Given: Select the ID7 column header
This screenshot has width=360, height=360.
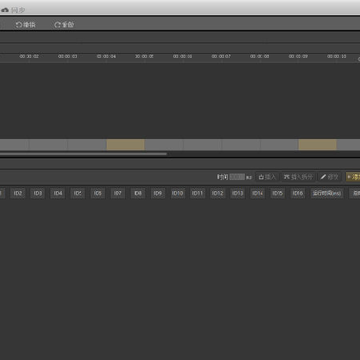Looking at the screenshot, I should point(118,193).
